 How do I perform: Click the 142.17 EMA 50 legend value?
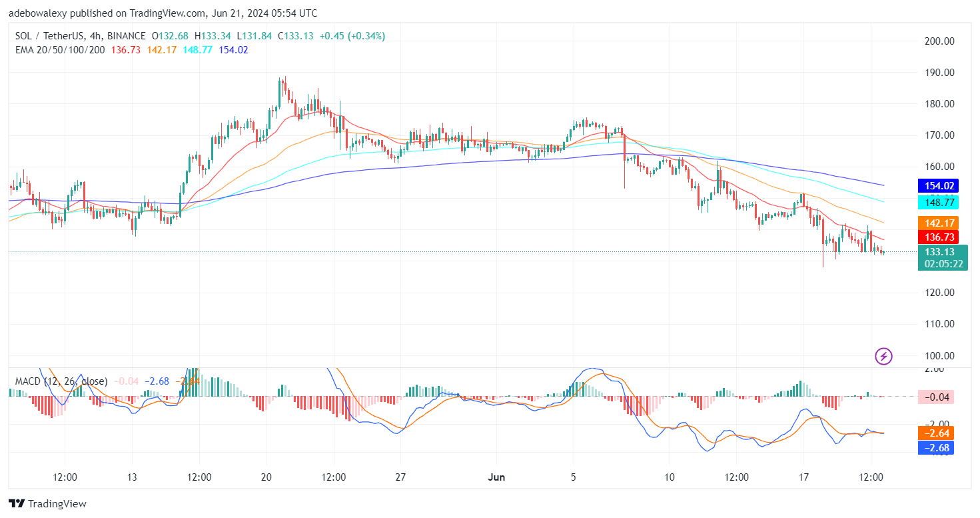point(161,50)
